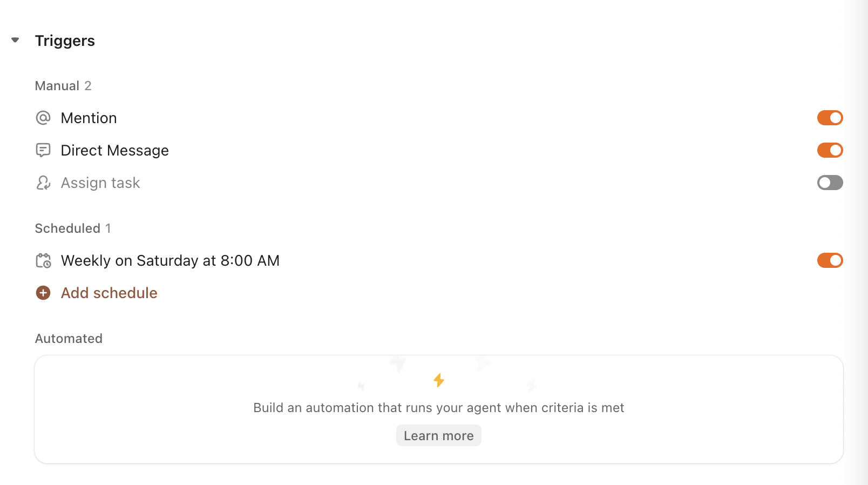Click the Manual group label
This screenshot has width=868, height=485.
click(x=57, y=86)
